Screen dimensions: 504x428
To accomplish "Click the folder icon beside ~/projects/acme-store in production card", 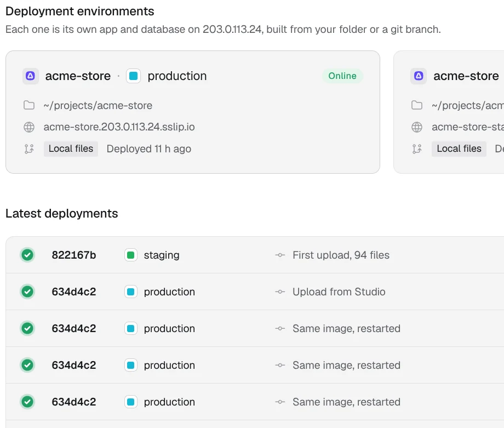I will point(29,105).
